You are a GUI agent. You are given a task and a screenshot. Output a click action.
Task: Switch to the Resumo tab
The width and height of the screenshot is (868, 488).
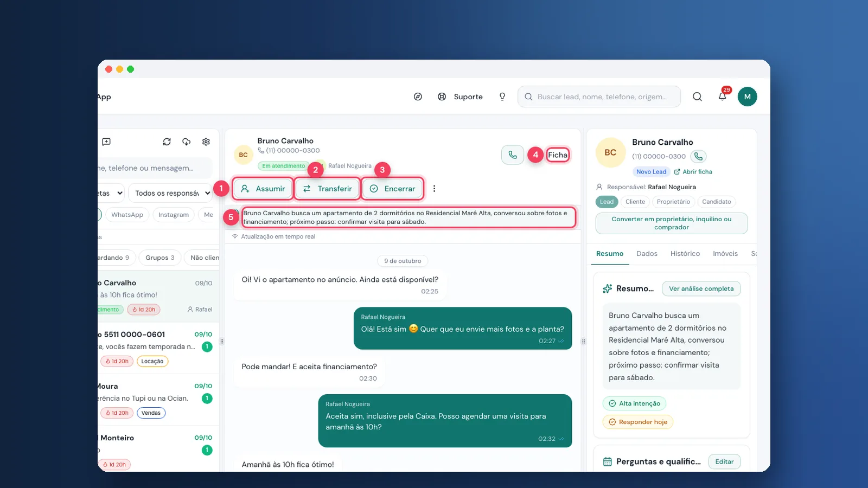tap(610, 254)
